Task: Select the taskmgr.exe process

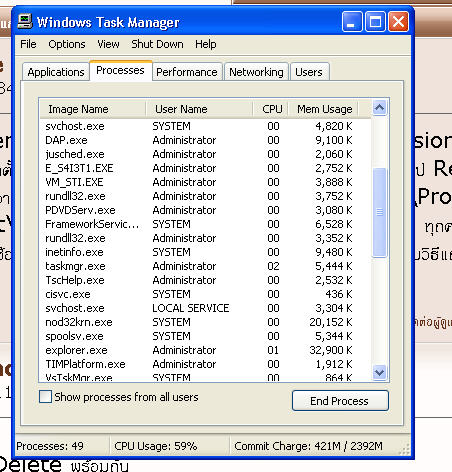Action: (x=205, y=266)
